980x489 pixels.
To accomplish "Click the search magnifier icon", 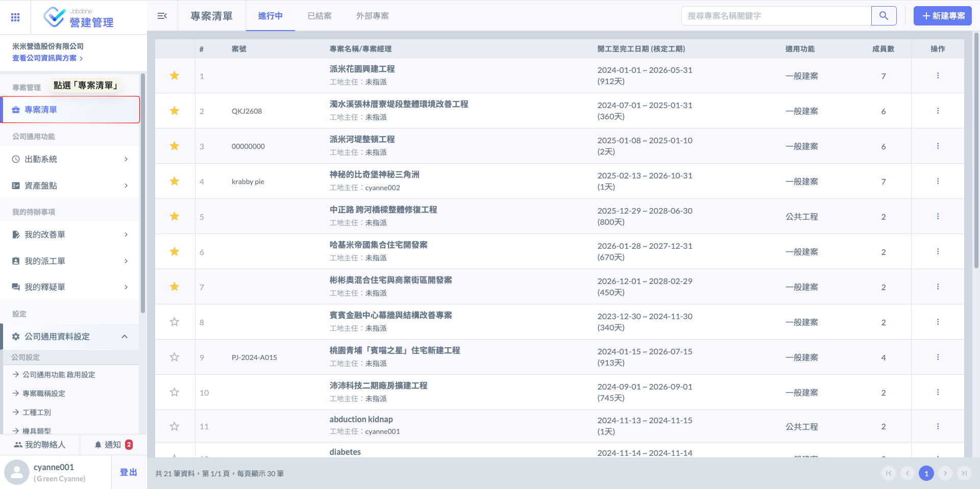I will (x=884, y=16).
